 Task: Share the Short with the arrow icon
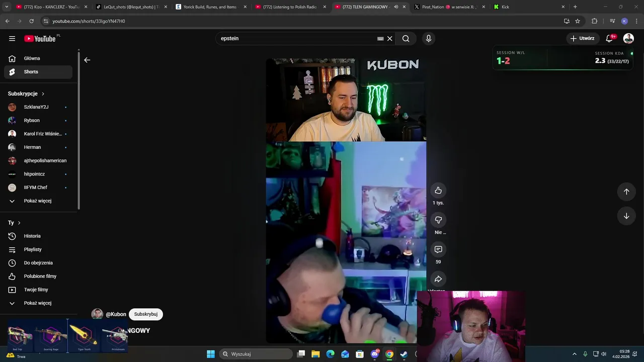coord(438,279)
